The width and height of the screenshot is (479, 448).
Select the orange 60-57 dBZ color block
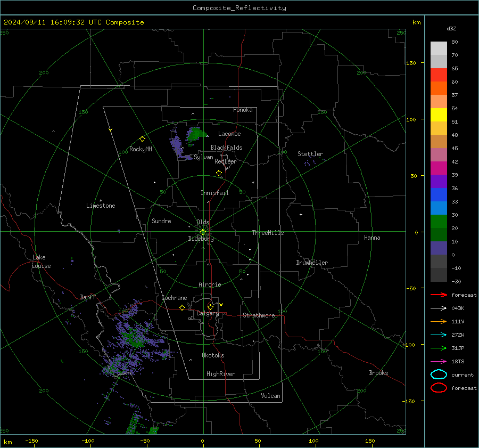pyautogui.click(x=439, y=88)
